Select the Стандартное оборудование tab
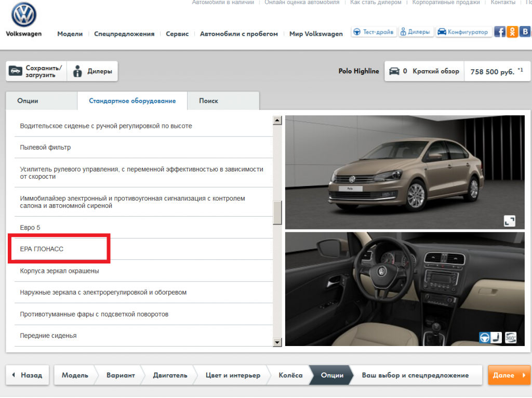 [132, 101]
